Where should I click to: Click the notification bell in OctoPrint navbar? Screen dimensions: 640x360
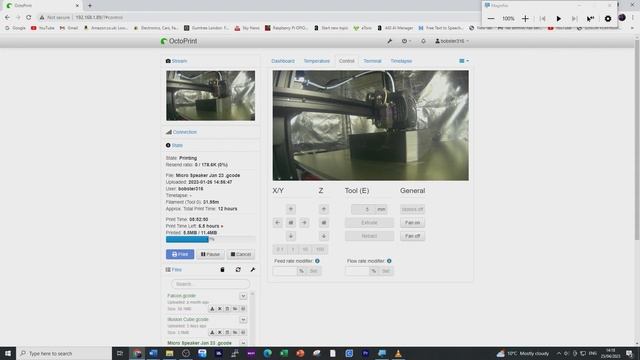423,41
